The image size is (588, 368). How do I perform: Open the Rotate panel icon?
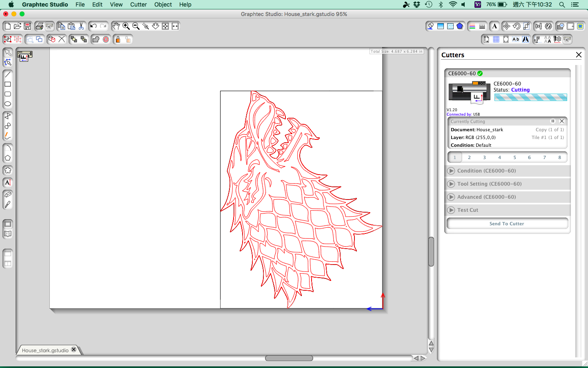(517, 26)
